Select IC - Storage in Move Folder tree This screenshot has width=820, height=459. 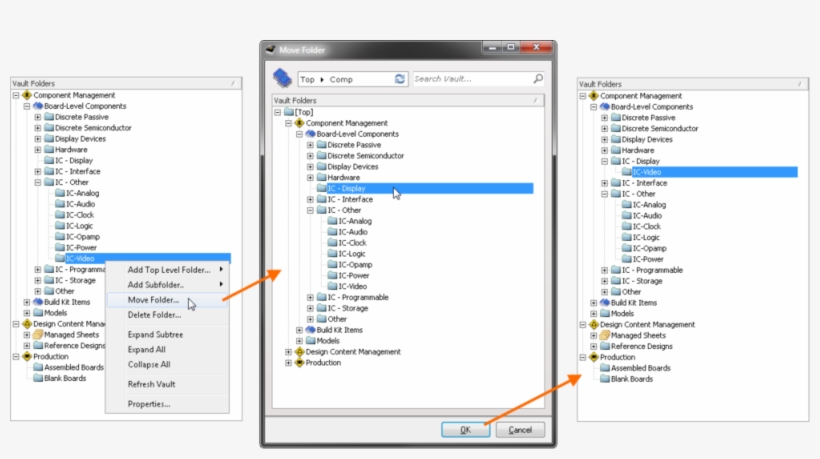(348, 308)
